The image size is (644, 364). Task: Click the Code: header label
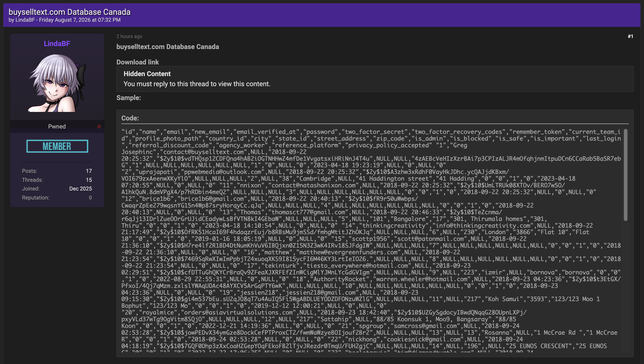[130, 118]
